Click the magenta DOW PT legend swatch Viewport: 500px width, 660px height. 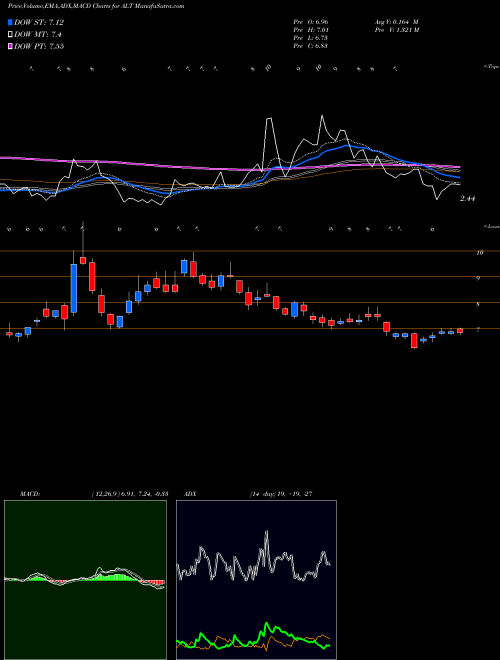tap(10, 46)
